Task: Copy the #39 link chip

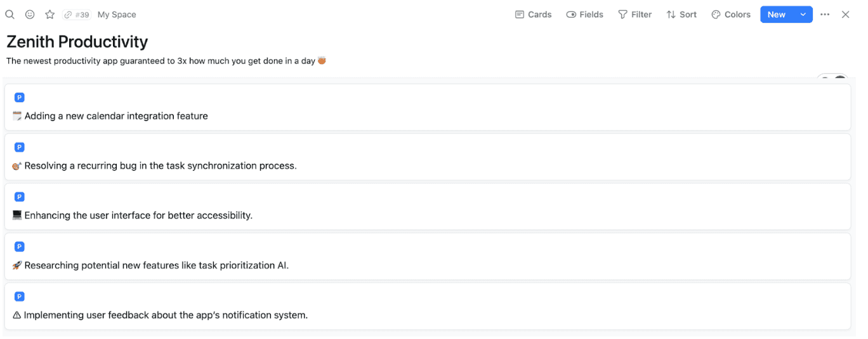Action: (77, 15)
